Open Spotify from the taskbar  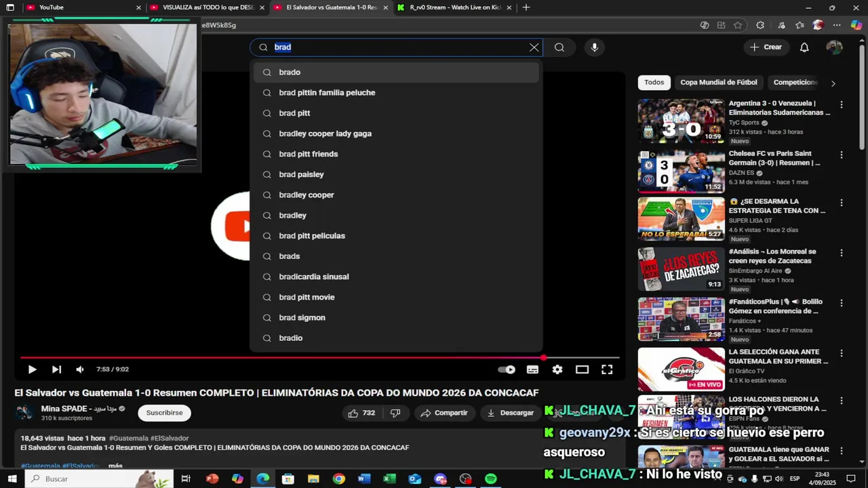(491, 479)
